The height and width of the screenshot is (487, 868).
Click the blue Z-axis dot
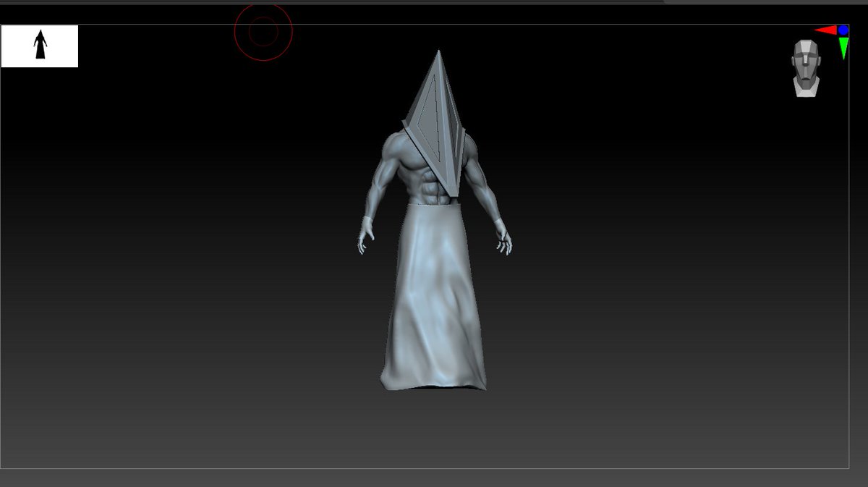coord(843,30)
